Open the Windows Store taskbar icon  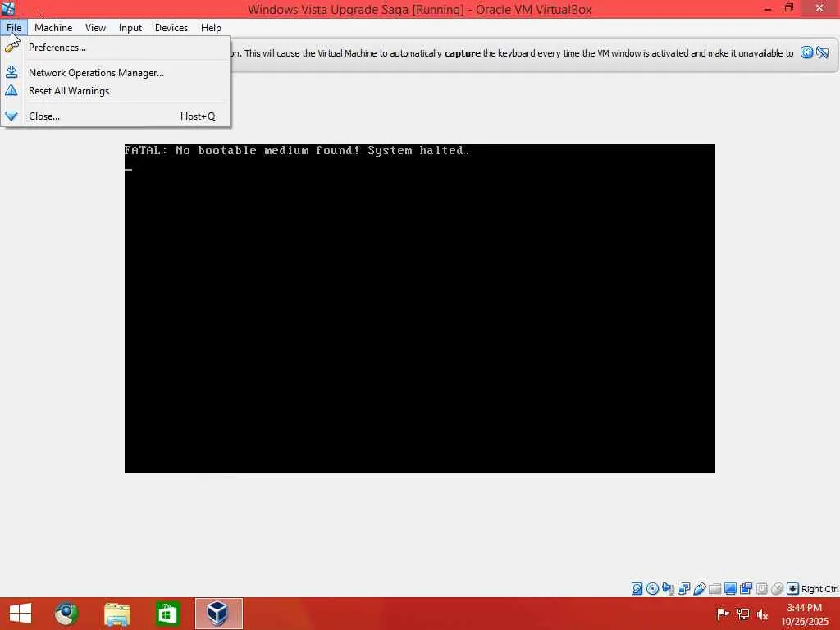click(167, 614)
